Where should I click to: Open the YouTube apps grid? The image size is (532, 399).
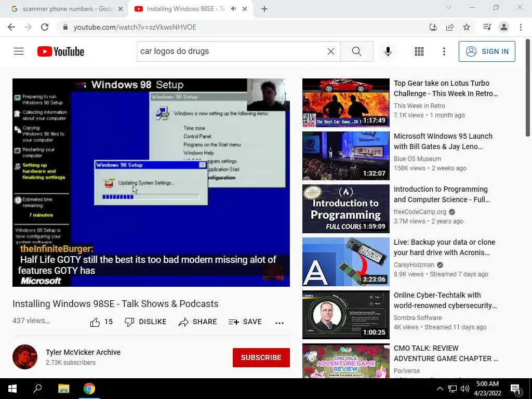tap(419, 51)
